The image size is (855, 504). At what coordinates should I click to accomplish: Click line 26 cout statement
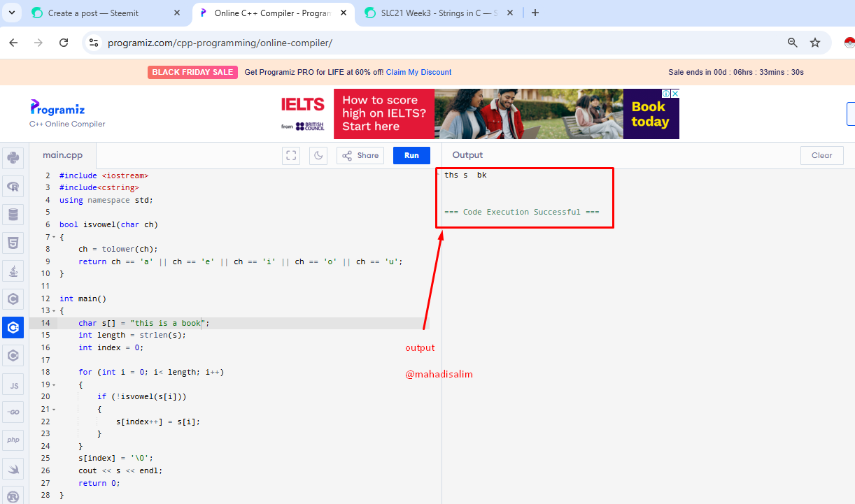pyautogui.click(x=120, y=470)
